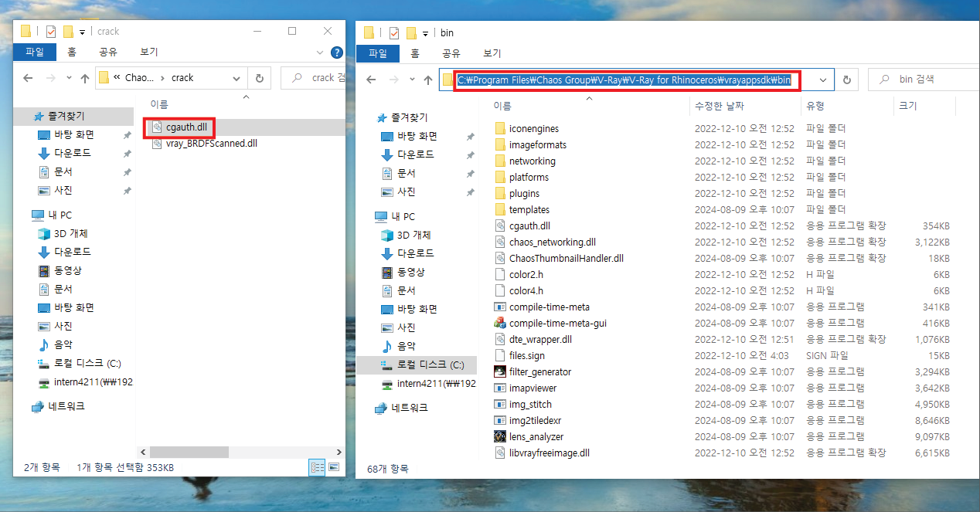Select libvrayfreeimage.dll file
This screenshot has height=512, width=980.
(549, 453)
